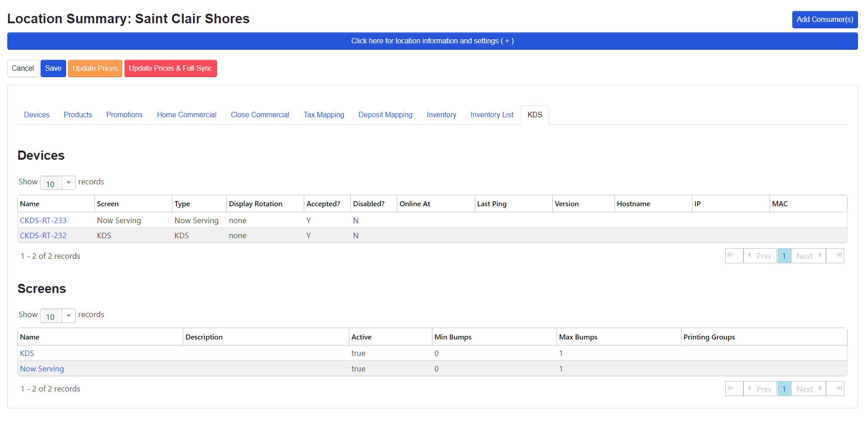Open the Now Serving screen link
Viewport: 868px width, 423px height.
tap(42, 368)
